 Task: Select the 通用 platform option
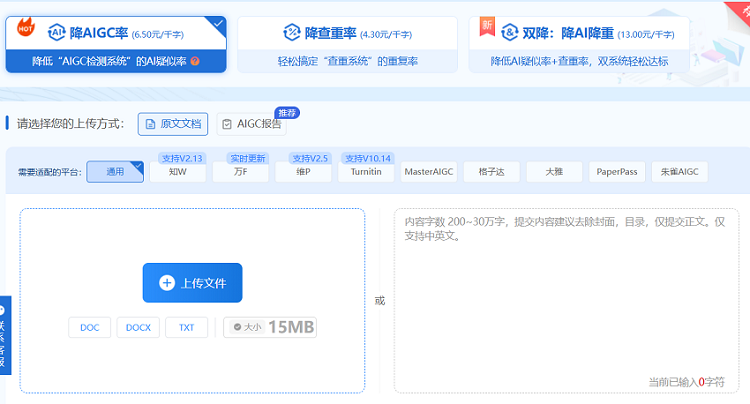click(115, 172)
